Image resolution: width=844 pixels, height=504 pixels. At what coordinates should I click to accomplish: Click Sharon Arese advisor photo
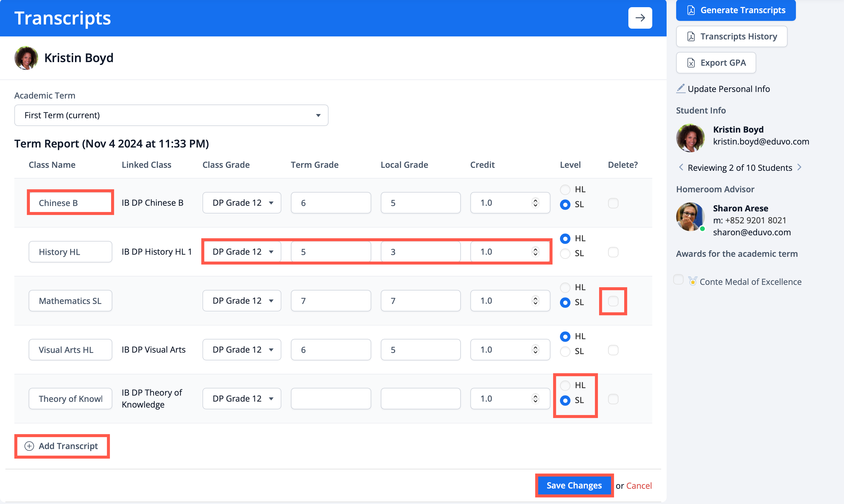click(x=690, y=217)
